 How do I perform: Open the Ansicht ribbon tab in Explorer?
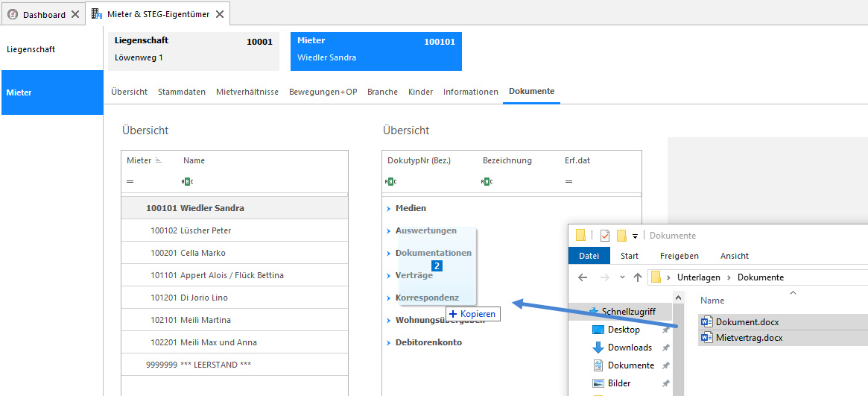click(x=734, y=256)
